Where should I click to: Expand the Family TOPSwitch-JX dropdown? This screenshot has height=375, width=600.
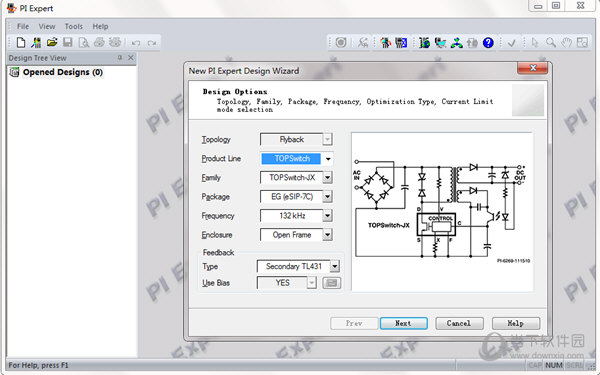(x=328, y=178)
